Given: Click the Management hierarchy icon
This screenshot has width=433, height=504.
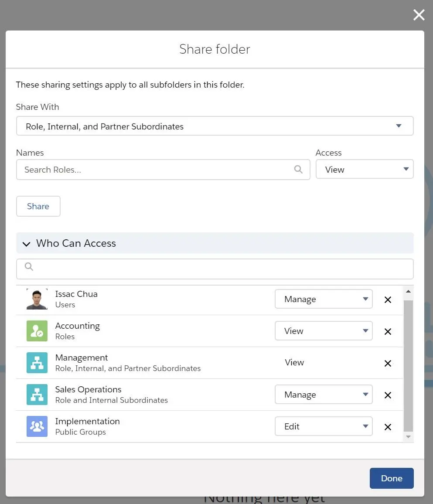Looking at the screenshot, I should point(37,363).
